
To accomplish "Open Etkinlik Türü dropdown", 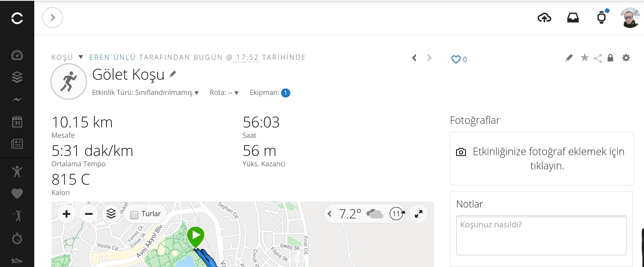I will click(x=145, y=93).
